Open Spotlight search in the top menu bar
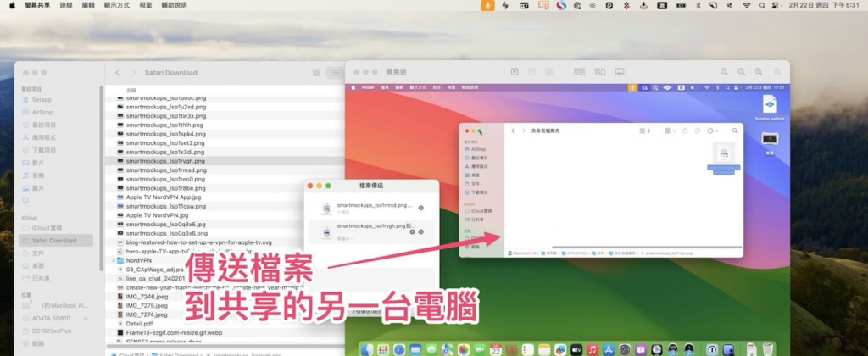Image resolution: width=868 pixels, height=356 pixels. tap(762, 5)
